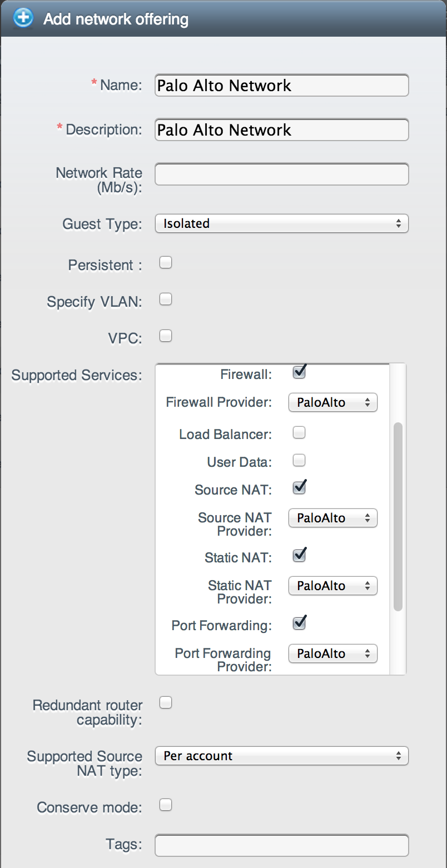Focus the Network Rate (Mb/s) field
The width and height of the screenshot is (447, 868).
[282, 174]
